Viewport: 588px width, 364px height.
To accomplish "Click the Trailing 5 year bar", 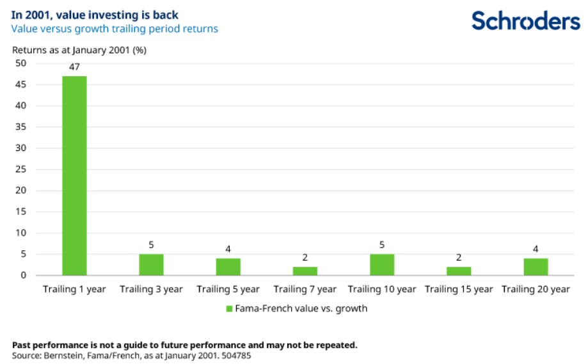I will (228, 267).
